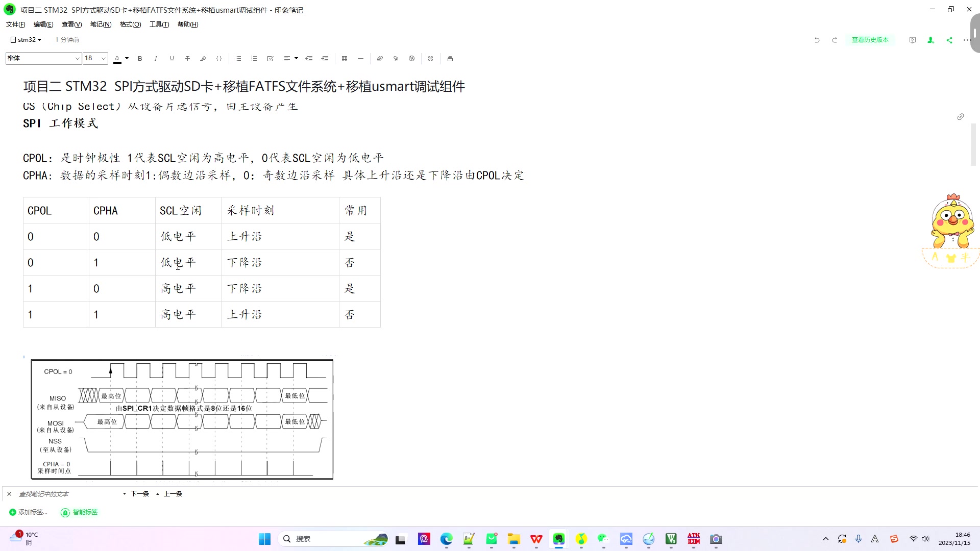Click the command-symbol toolbar icon

click(430, 59)
